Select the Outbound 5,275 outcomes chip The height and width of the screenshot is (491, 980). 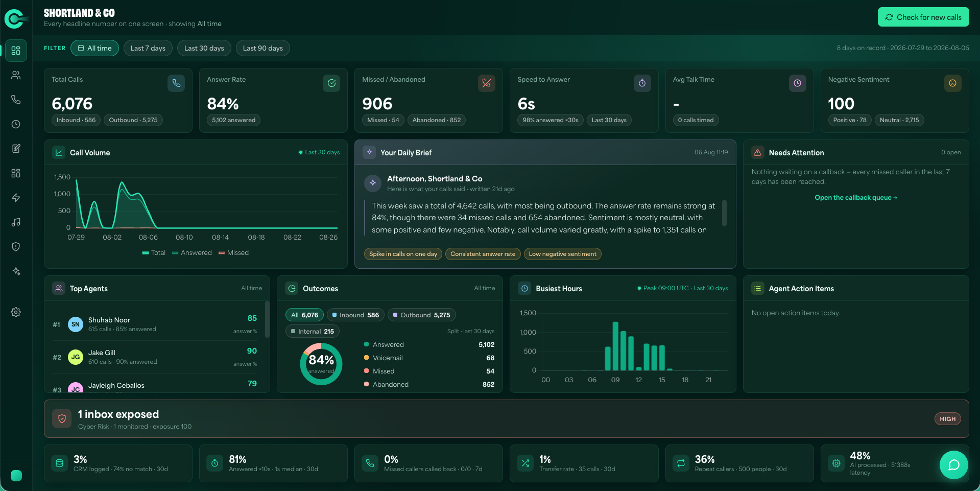tap(421, 315)
